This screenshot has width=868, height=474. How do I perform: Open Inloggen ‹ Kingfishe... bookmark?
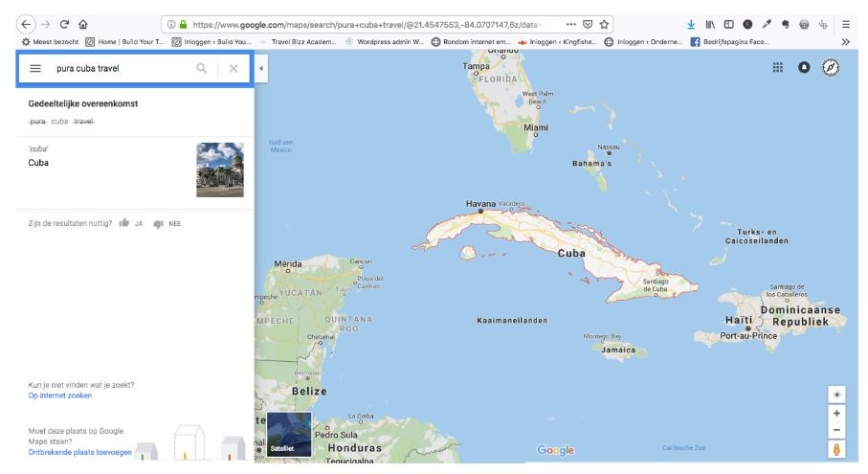557,41
